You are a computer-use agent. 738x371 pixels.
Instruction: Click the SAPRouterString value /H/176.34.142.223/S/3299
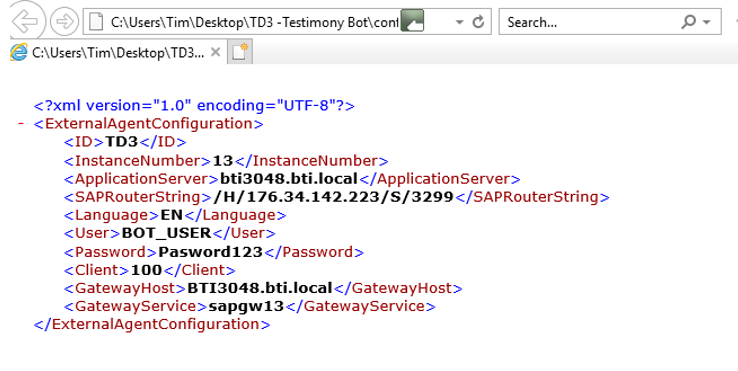pyautogui.click(x=333, y=197)
